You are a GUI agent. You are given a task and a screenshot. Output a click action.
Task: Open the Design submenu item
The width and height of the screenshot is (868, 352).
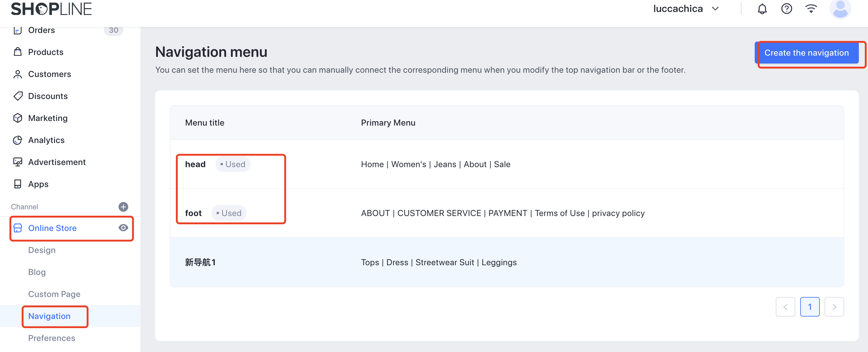[x=42, y=250]
